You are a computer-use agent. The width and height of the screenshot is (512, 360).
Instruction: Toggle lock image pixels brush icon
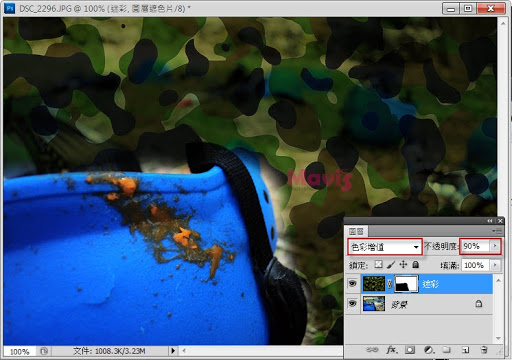pos(391,265)
